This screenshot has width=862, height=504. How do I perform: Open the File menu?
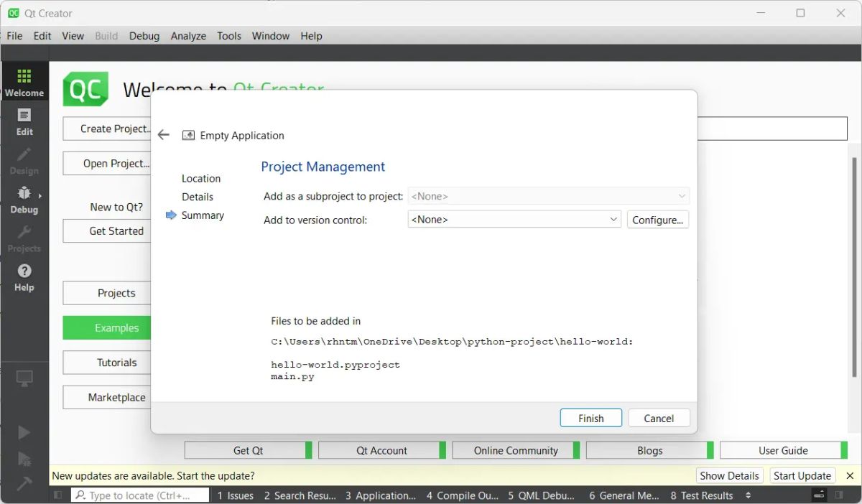[x=14, y=36]
